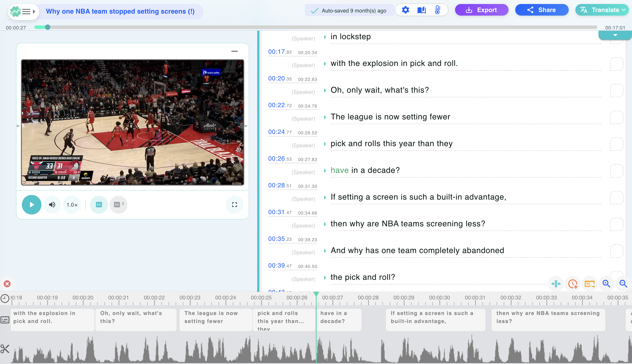Open the settings gear icon

pos(405,10)
